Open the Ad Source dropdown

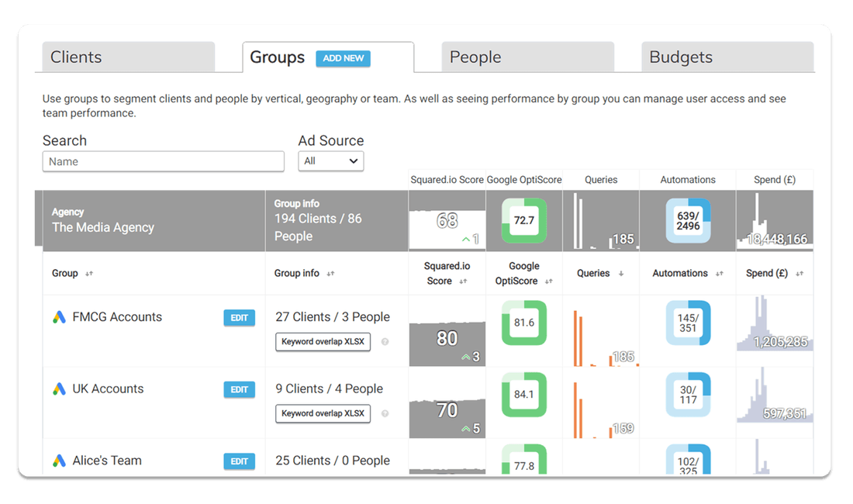[331, 161]
